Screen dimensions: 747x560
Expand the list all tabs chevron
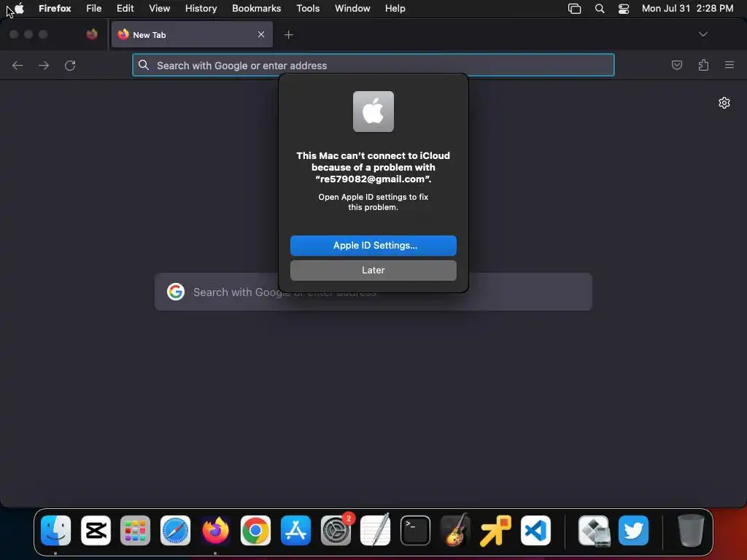click(703, 34)
